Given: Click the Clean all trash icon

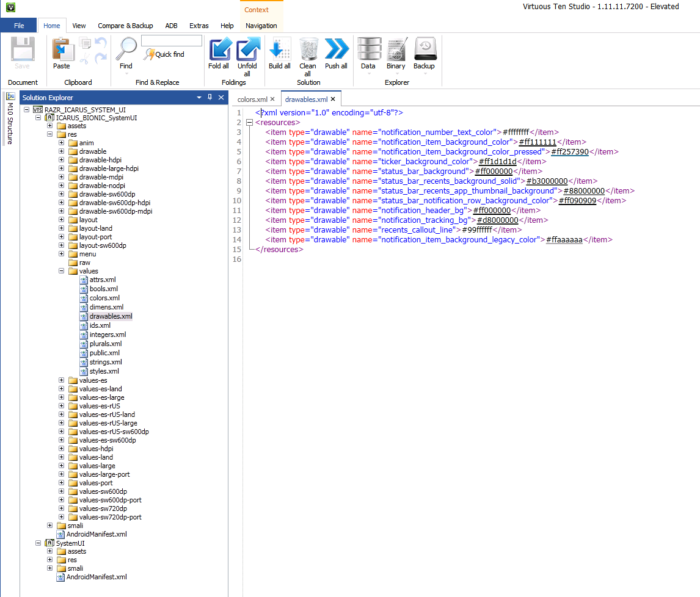Looking at the screenshot, I should pos(308,50).
